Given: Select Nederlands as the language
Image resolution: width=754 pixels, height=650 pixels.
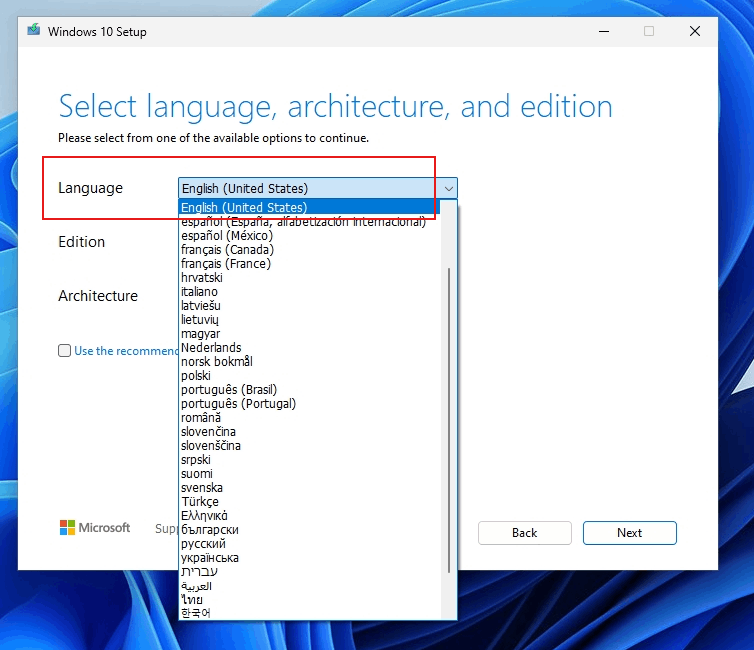Looking at the screenshot, I should [309, 347].
